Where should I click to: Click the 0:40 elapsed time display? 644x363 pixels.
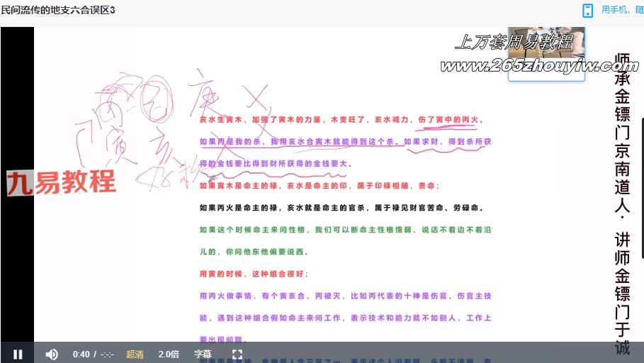point(81,354)
